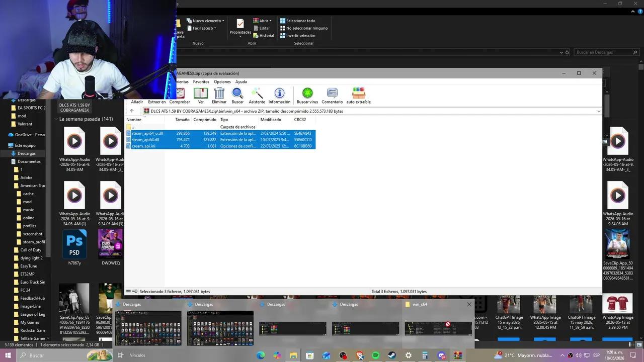Image resolution: width=644 pixels, height=362 pixels.
Task: Click Seleccionar todo in Explorer ribbon
Action: (297, 21)
